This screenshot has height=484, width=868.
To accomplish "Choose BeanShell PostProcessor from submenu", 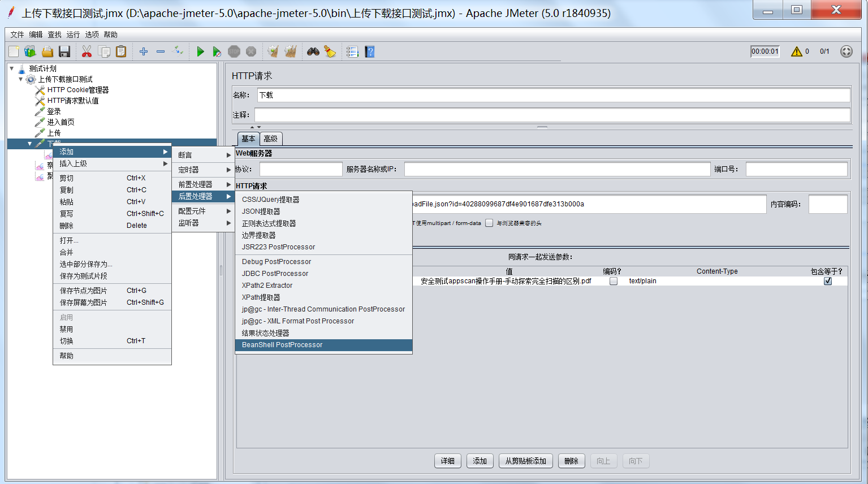I will 323,345.
